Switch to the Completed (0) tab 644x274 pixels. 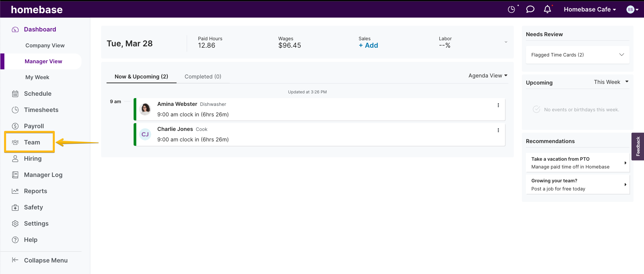203,76
